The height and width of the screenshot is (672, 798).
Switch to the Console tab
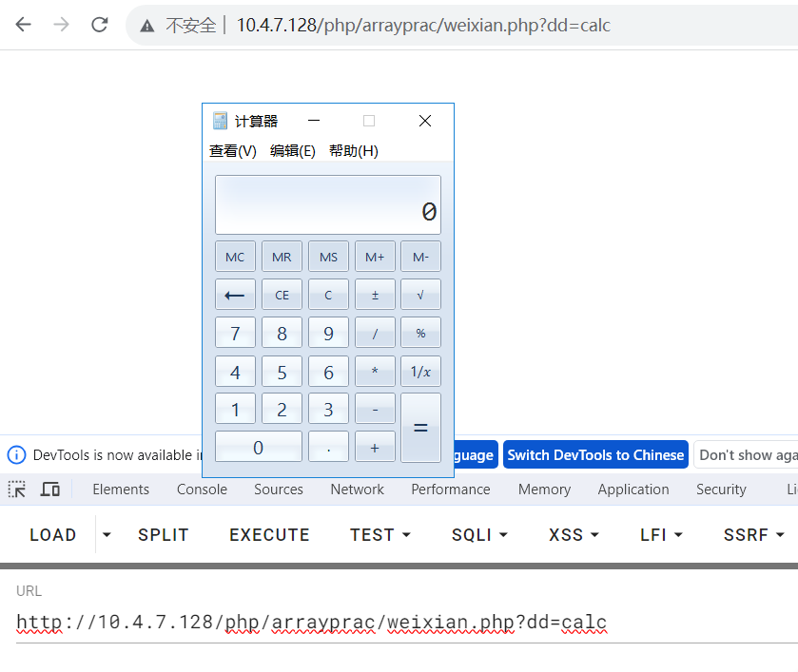click(202, 490)
